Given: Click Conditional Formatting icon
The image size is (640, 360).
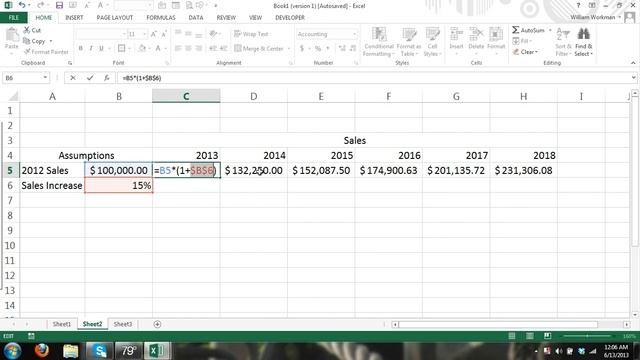Looking at the screenshot, I should (x=379, y=35).
